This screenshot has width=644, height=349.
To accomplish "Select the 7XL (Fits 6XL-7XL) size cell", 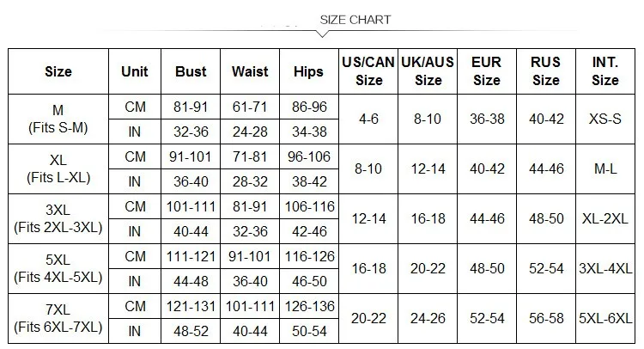I will [58, 319].
